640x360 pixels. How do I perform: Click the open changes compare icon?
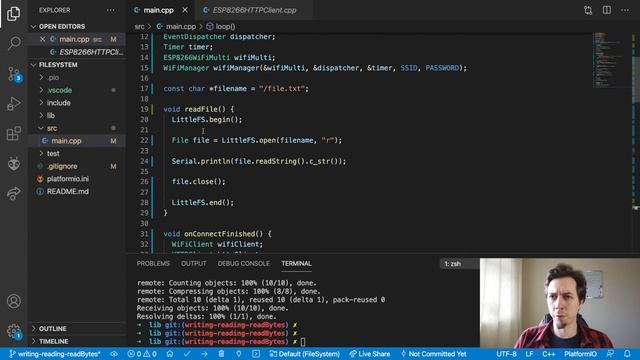[x=588, y=10]
